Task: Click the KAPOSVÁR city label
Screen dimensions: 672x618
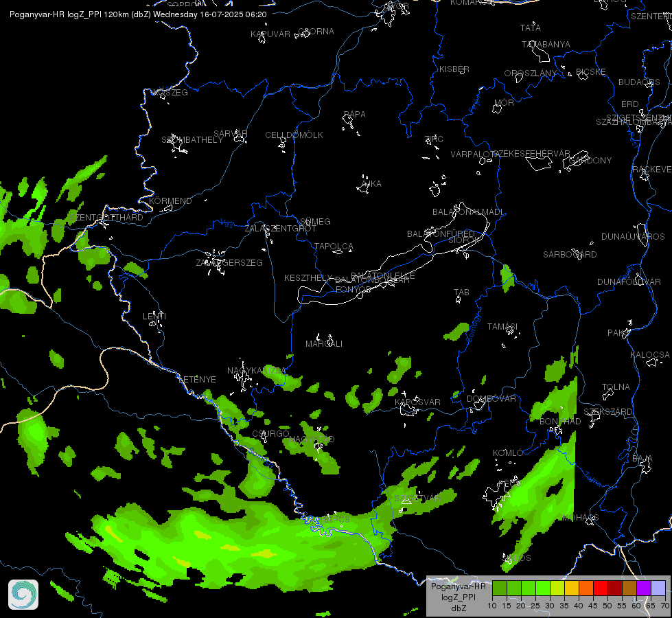Action: pyautogui.click(x=417, y=402)
